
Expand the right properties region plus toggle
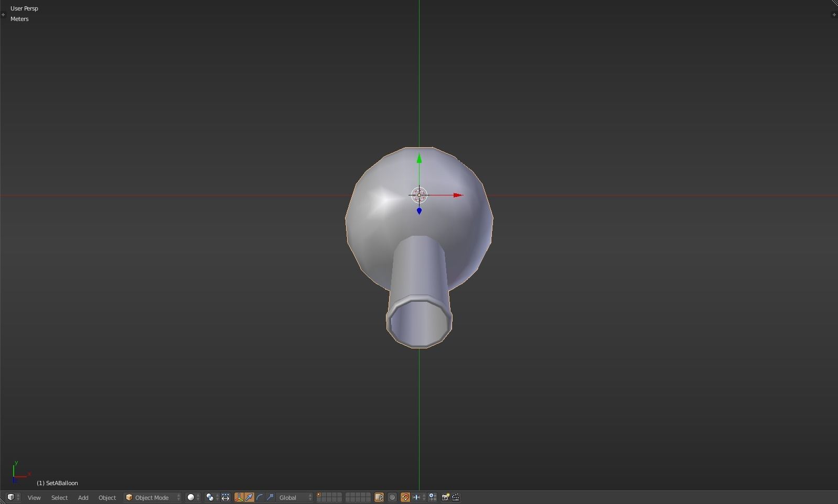(834, 15)
